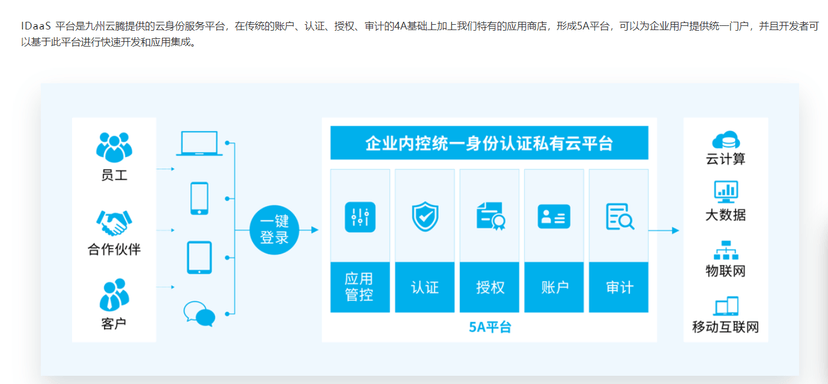Click the 账户 label tile
828x384 pixels.
click(x=554, y=287)
